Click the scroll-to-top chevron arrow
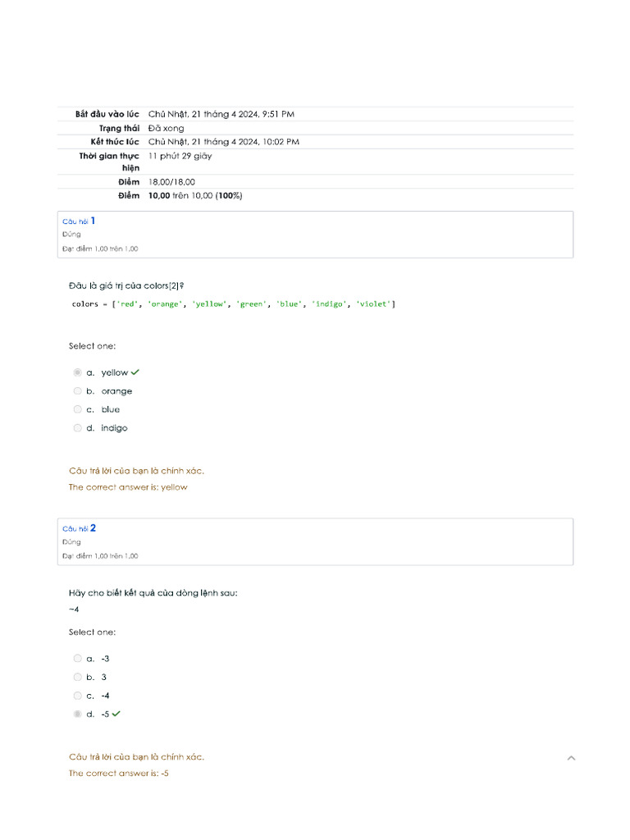The width and height of the screenshot is (630, 840). [x=571, y=758]
